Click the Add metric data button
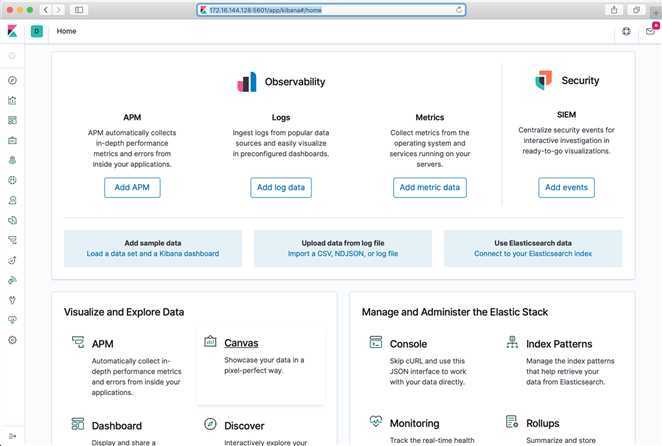 [x=430, y=188]
